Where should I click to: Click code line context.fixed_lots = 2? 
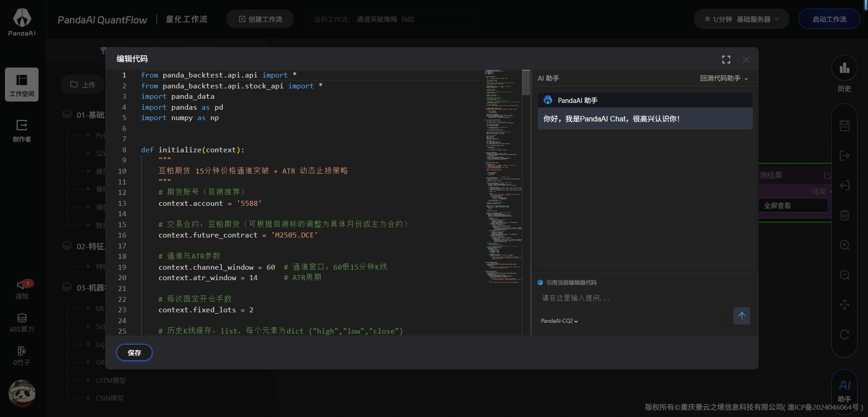click(x=206, y=310)
